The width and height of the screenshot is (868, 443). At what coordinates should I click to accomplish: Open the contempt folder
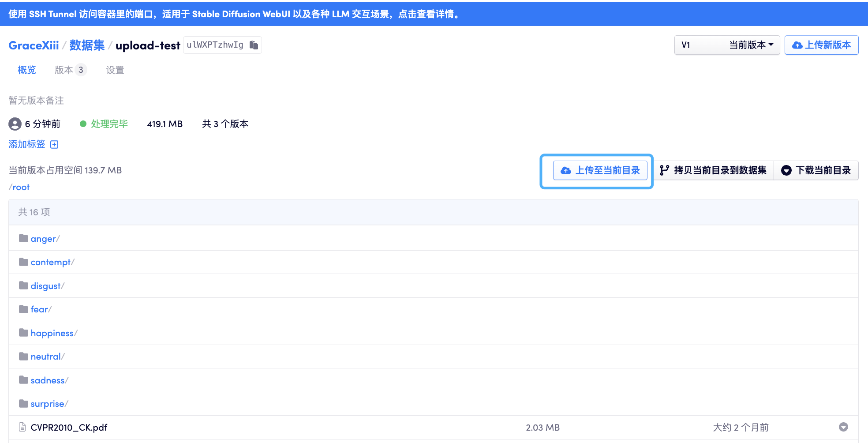point(50,262)
